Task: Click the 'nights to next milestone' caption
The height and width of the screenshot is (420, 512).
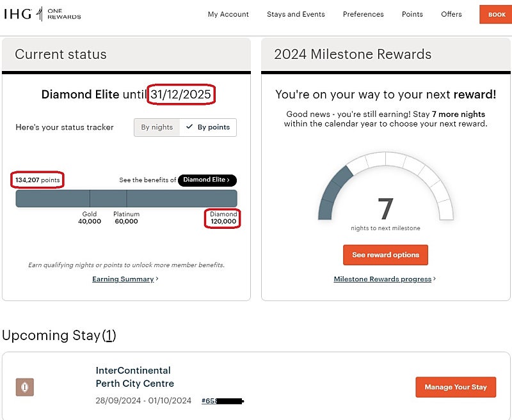Action: click(385, 228)
